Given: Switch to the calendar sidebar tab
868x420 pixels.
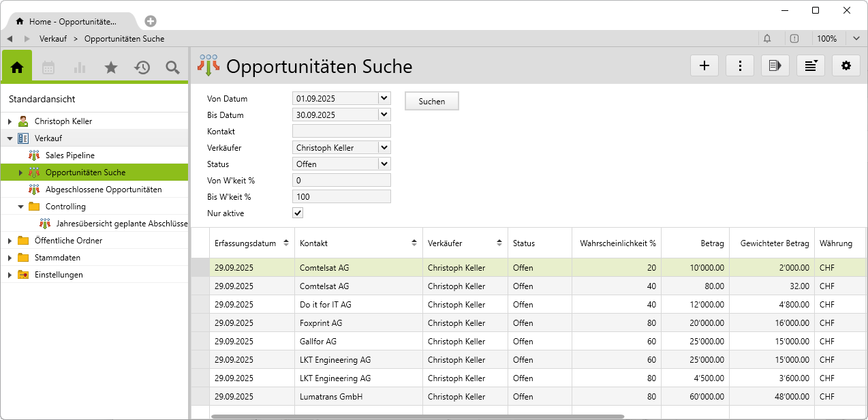Looking at the screenshot, I should click(x=48, y=67).
